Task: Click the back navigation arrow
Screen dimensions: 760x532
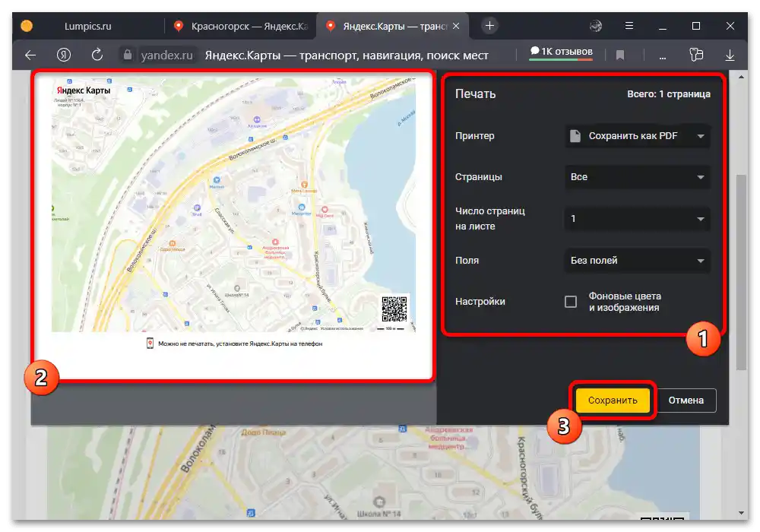Action: tap(30, 55)
